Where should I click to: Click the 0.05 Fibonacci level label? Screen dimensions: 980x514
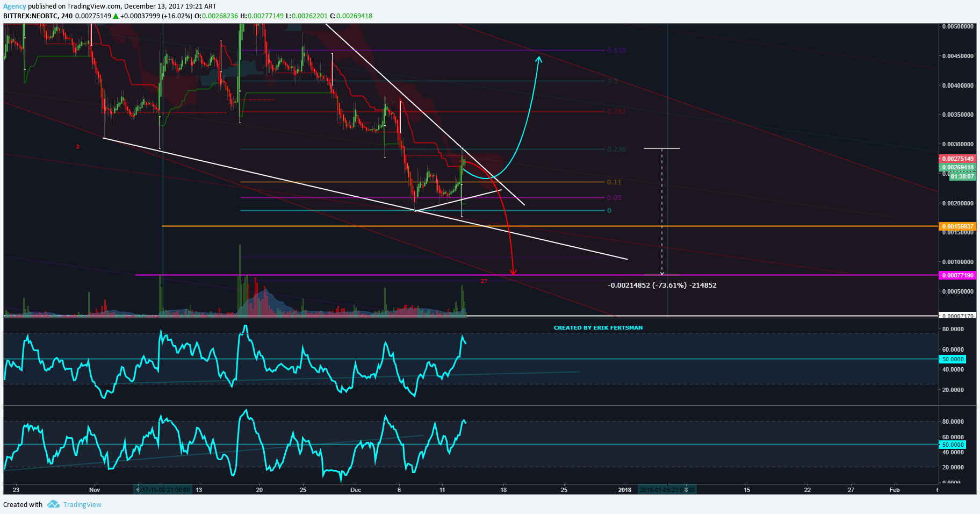click(614, 198)
